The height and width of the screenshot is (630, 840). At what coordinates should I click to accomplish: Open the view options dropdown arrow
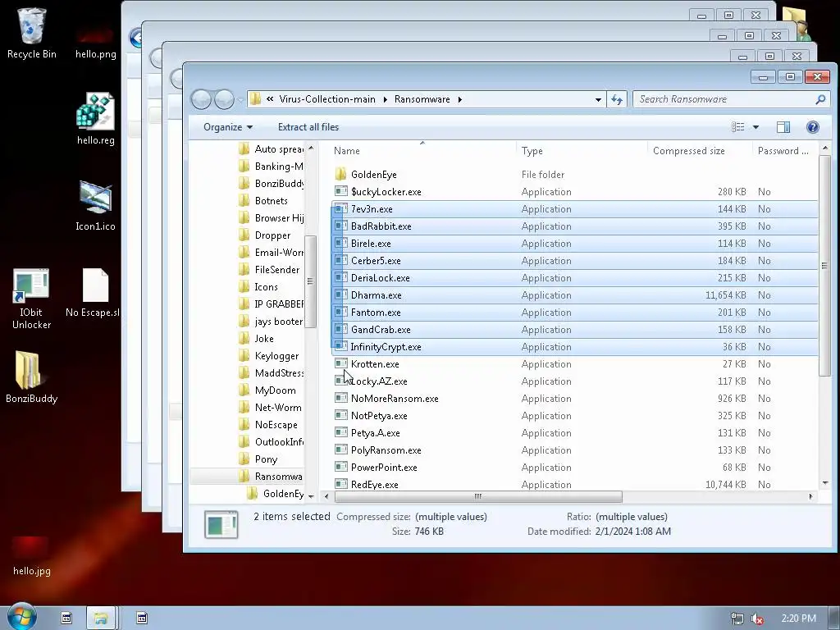756,127
